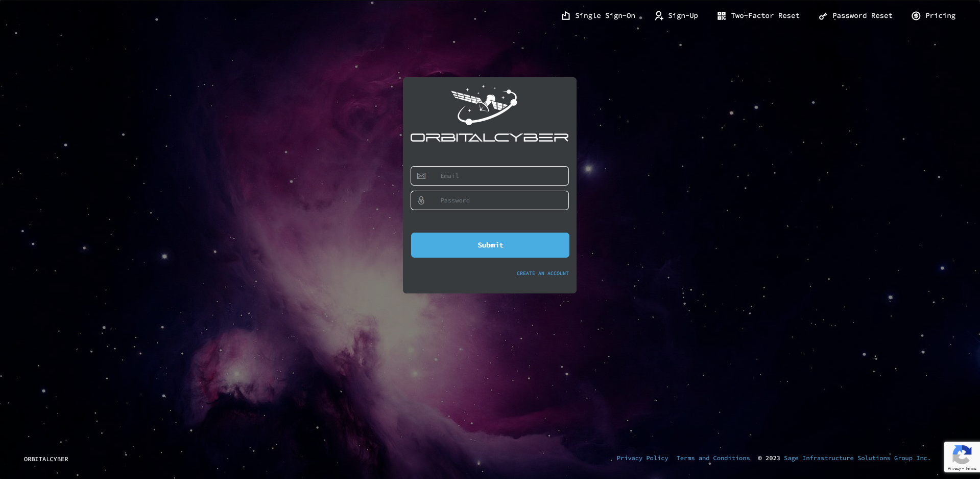Image resolution: width=980 pixels, height=479 pixels.
Task: Click the envelope icon in Email field
Action: click(x=421, y=176)
